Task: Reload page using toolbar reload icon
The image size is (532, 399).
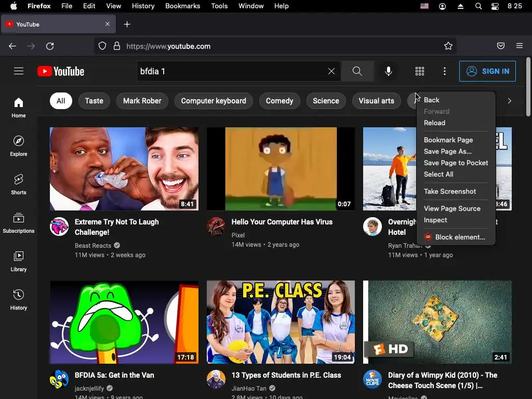Action: 50,46
